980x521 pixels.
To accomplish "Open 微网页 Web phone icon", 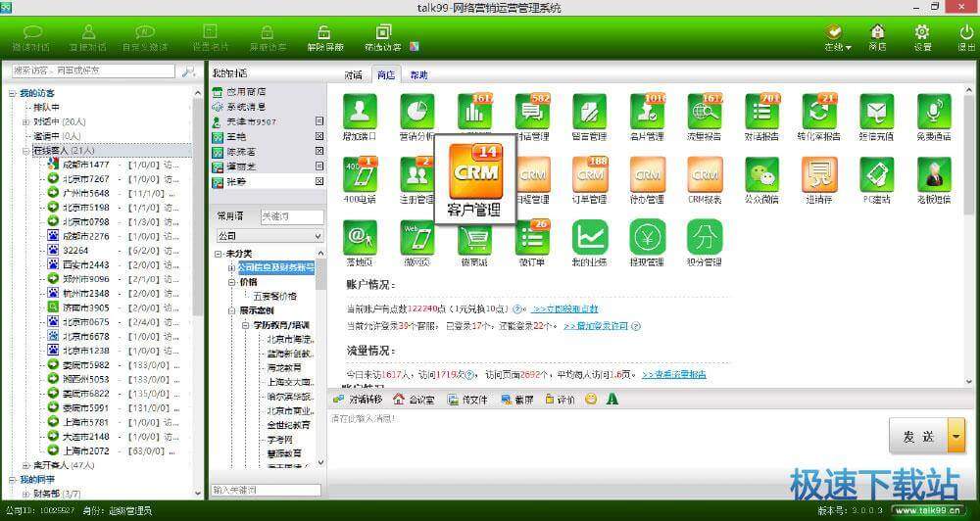I will pyautogui.click(x=417, y=237).
